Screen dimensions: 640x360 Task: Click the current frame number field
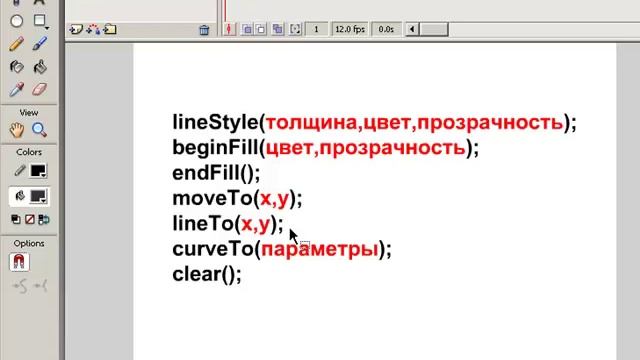point(316,29)
